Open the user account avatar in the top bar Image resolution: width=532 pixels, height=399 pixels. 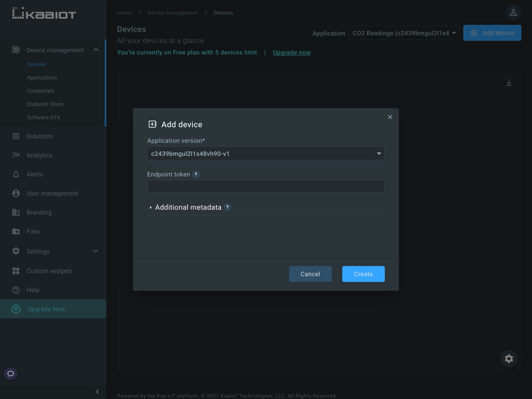click(x=513, y=12)
